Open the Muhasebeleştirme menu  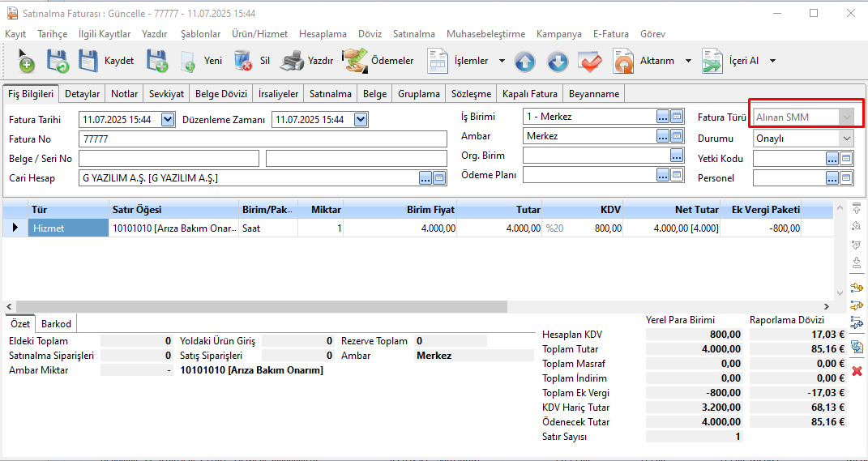(485, 34)
